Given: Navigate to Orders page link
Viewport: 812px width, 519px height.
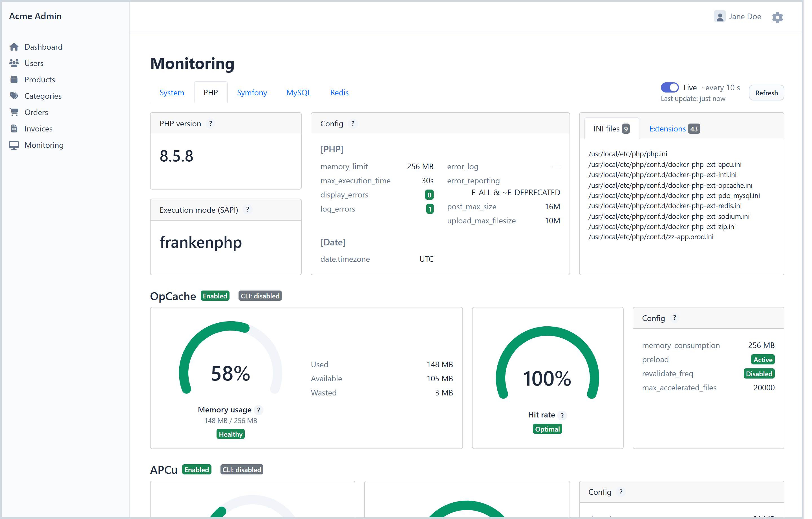Looking at the screenshot, I should [x=36, y=112].
